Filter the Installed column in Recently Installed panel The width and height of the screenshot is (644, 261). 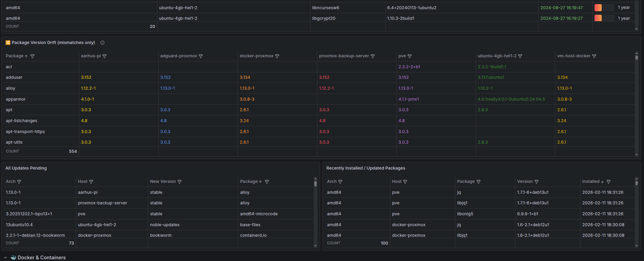coord(609,182)
